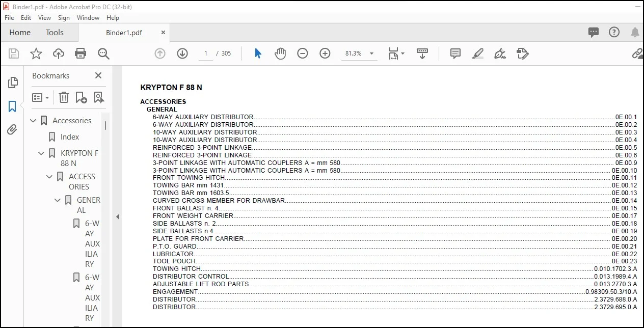Click the FRONT TOWING HITCH entry
Image resolution: width=644 pixels, height=328 pixels.
pyautogui.click(x=395, y=178)
